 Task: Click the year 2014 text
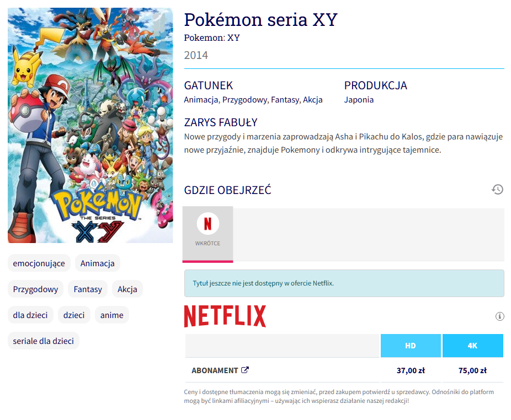[196, 55]
